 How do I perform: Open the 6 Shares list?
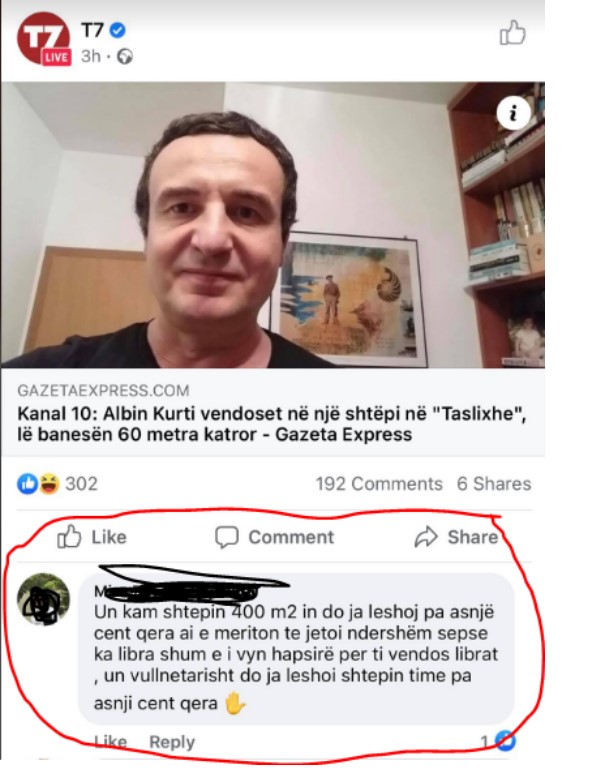pyautogui.click(x=494, y=484)
